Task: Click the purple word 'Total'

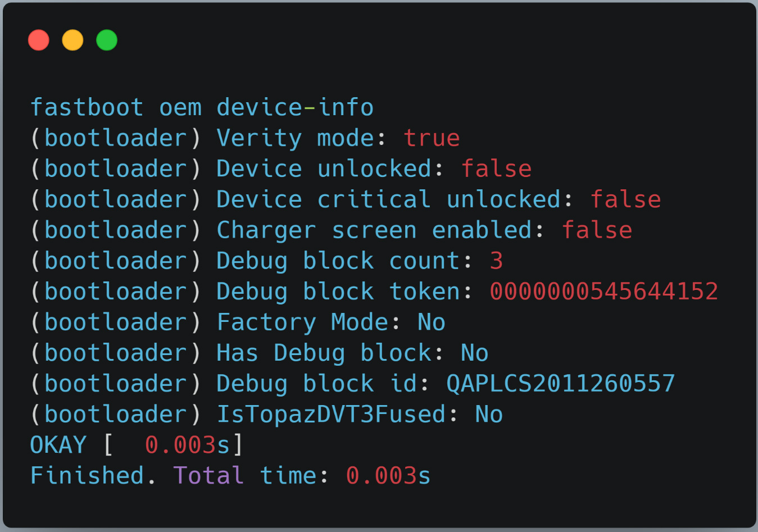Action: pyautogui.click(x=208, y=476)
